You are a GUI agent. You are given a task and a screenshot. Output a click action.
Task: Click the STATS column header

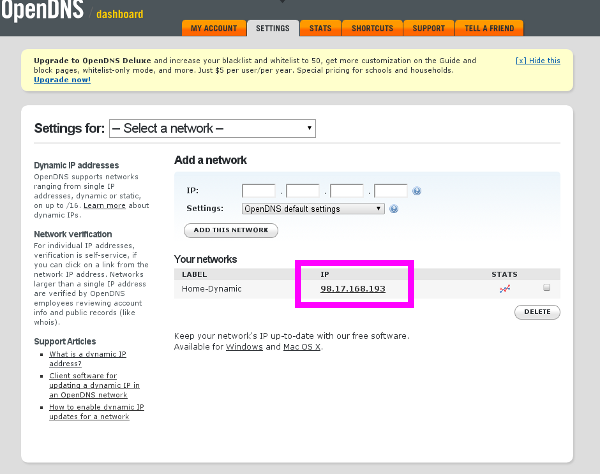pyautogui.click(x=504, y=274)
